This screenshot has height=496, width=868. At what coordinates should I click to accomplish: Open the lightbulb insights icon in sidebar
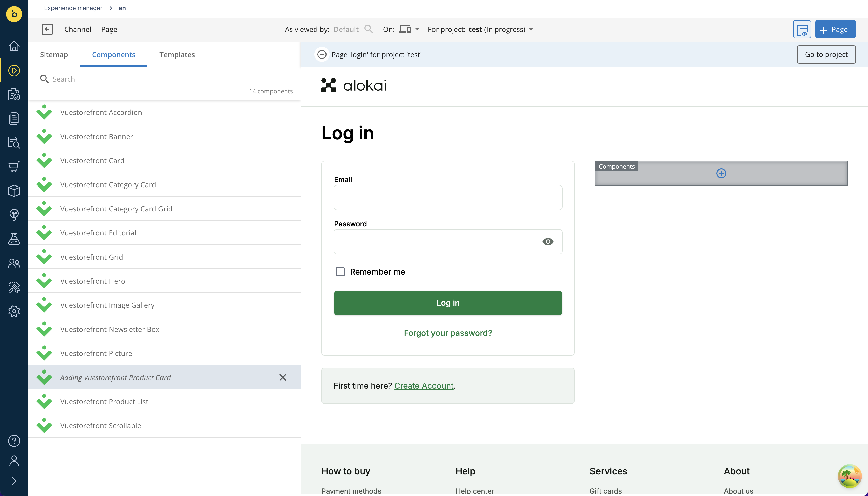pos(14,215)
